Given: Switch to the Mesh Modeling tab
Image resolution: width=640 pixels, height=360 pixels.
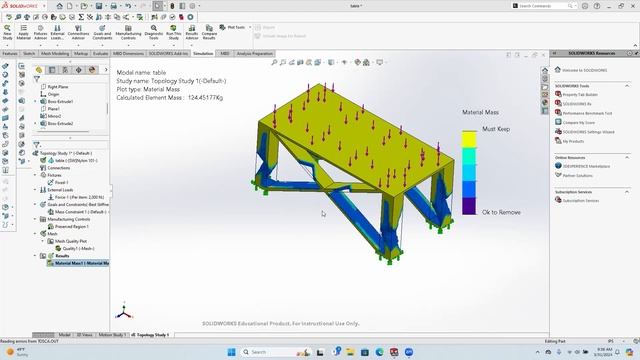Looking at the screenshot, I should [x=55, y=53].
